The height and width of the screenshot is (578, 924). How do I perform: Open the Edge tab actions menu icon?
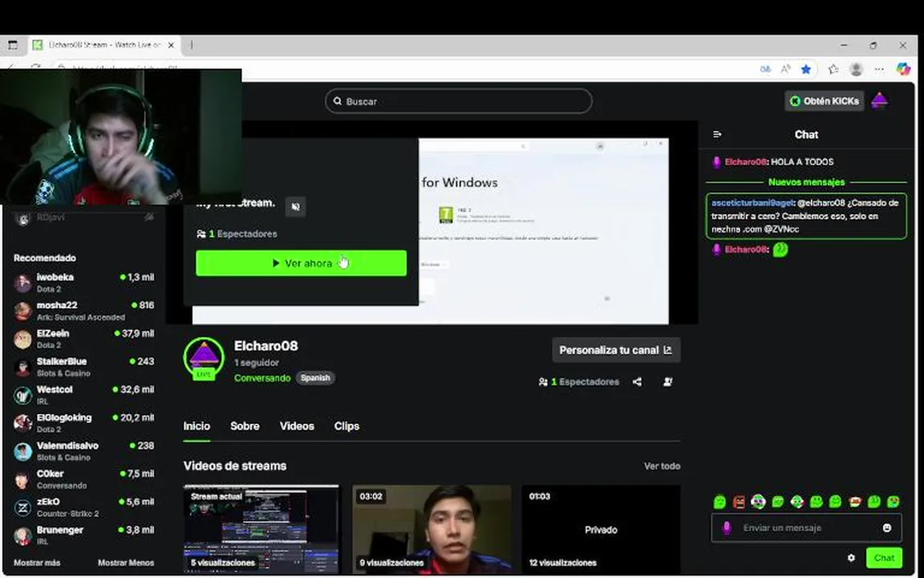click(x=12, y=45)
